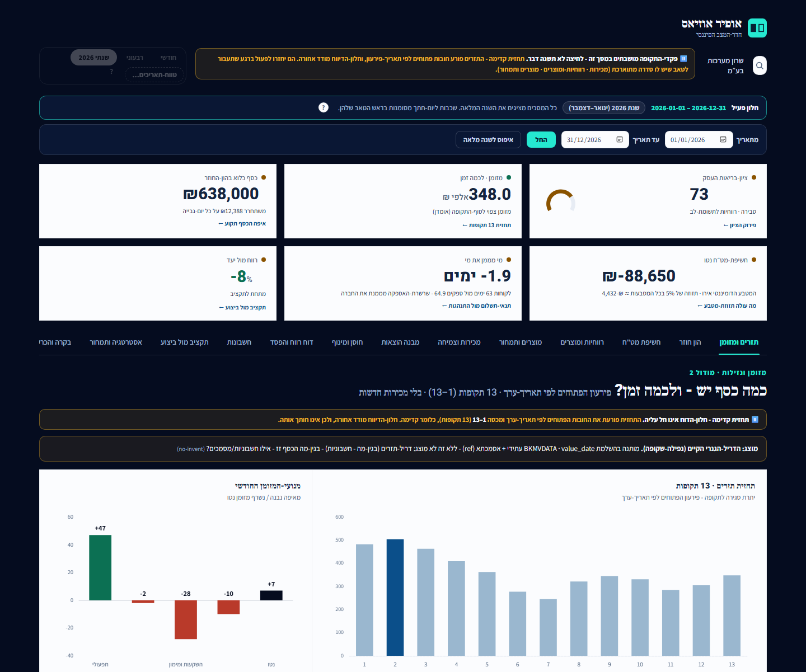
Task: Select the רבעוני period option
Action: [x=135, y=58]
